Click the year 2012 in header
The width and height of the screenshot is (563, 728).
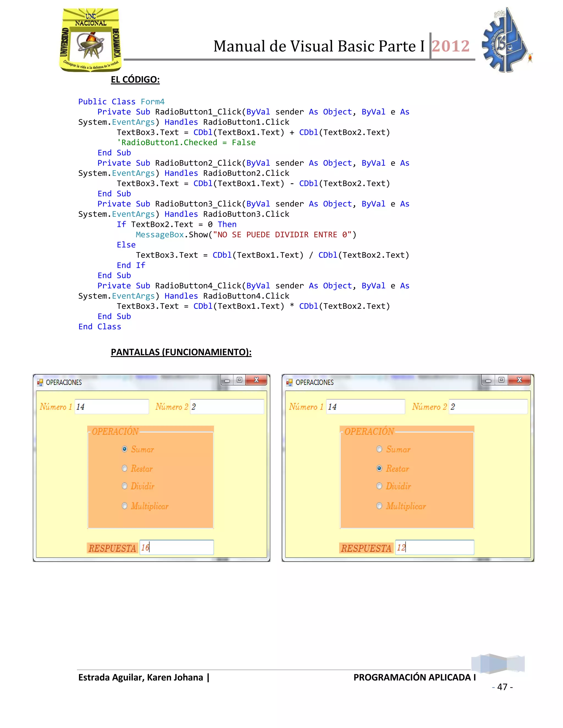(451, 46)
